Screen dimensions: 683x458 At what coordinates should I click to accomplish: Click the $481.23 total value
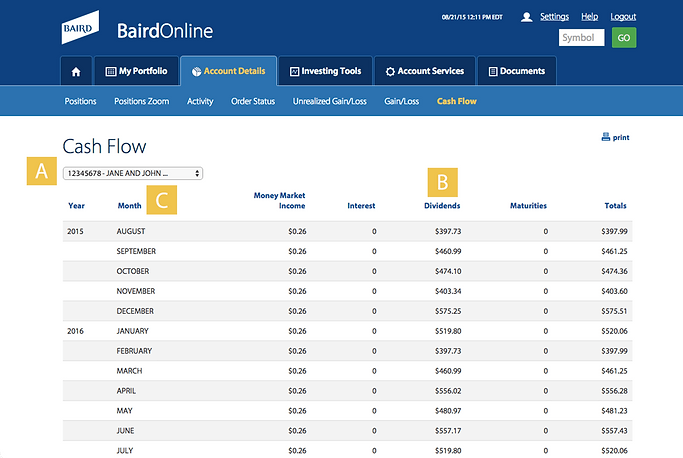coord(614,411)
